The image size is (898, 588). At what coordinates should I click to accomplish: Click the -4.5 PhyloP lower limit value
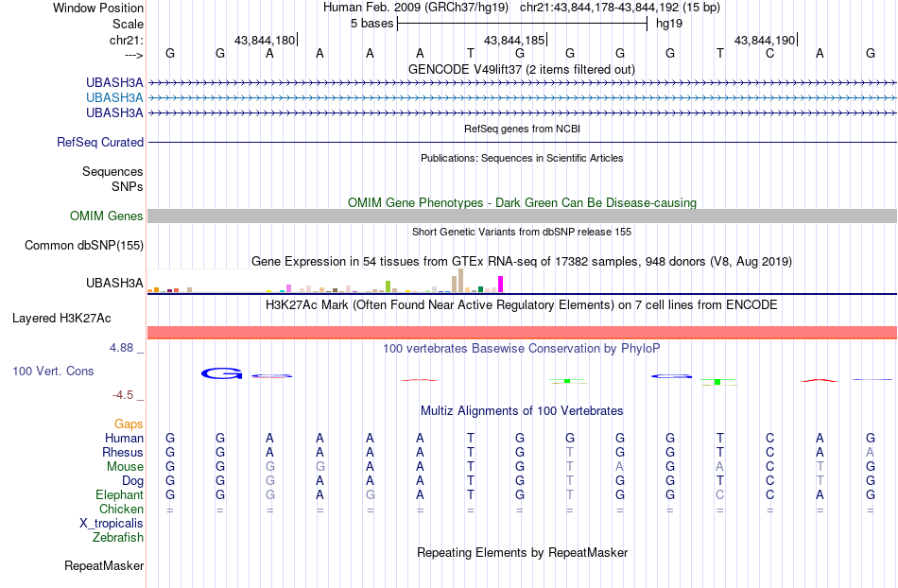(123, 394)
